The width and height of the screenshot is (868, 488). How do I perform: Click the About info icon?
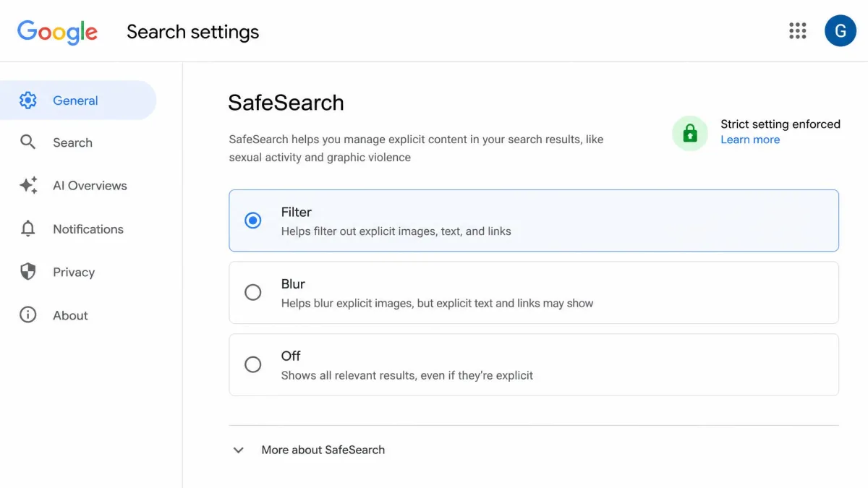(x=27, y=315)
